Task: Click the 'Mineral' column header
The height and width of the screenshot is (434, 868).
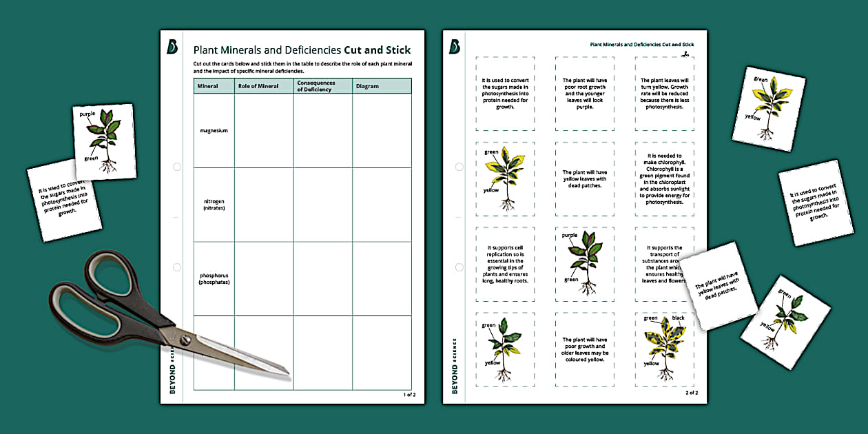Action: (x=208, y=86)
